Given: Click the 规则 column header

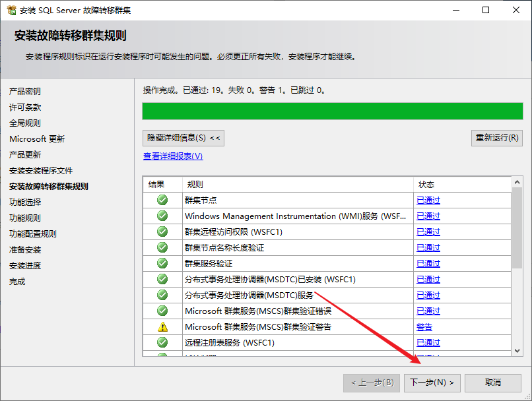Looking at the screenshot, I should point(195,185).
